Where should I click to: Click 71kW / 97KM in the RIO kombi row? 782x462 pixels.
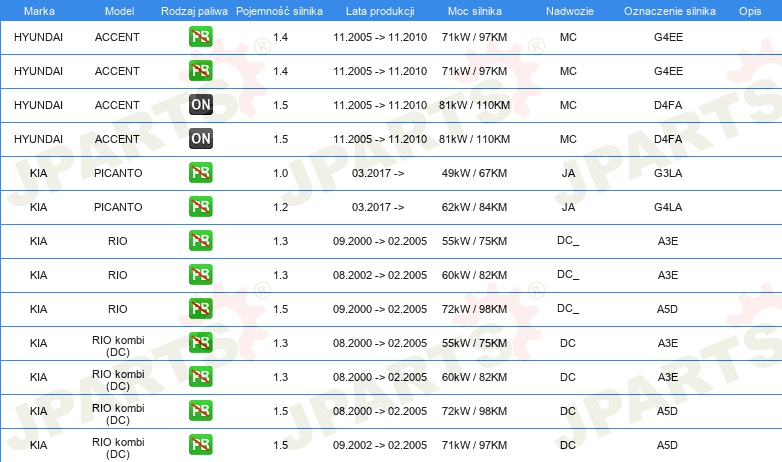tap(474, 445)
